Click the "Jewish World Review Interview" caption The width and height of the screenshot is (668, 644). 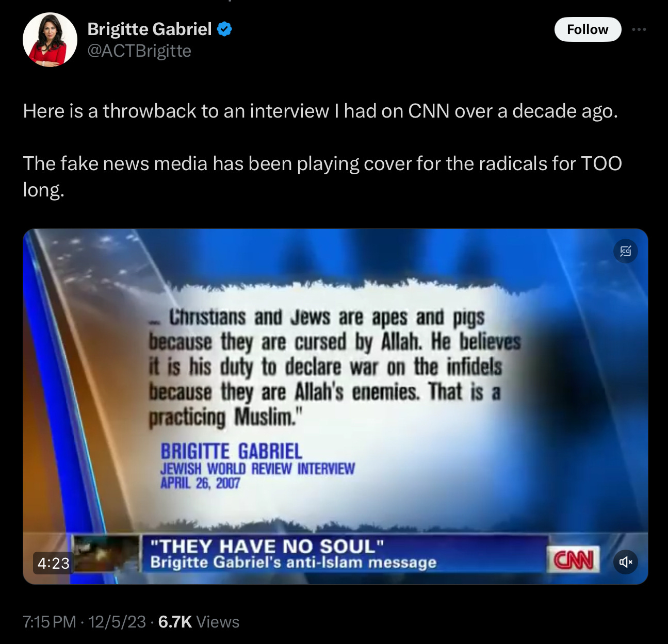(257, 469)
